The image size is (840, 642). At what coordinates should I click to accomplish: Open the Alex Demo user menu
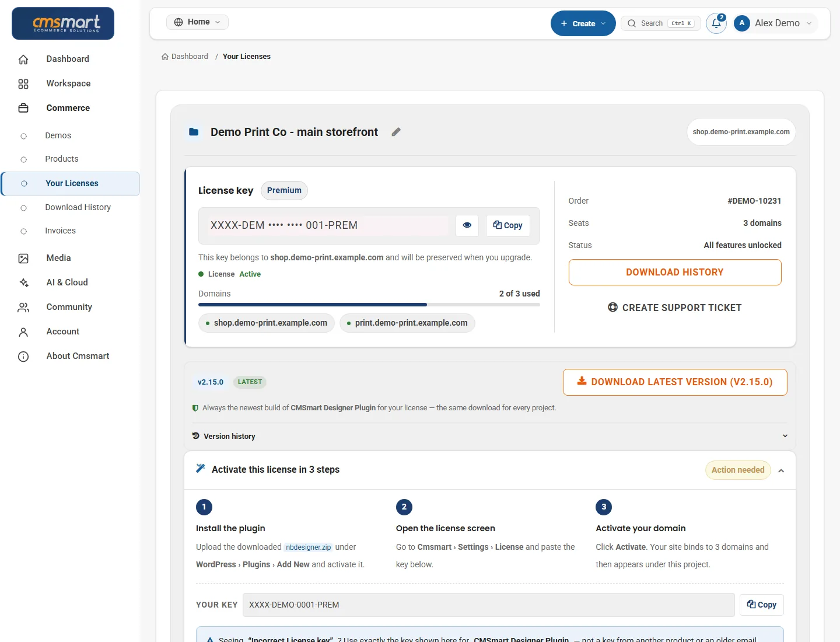(x=775, y=23)
